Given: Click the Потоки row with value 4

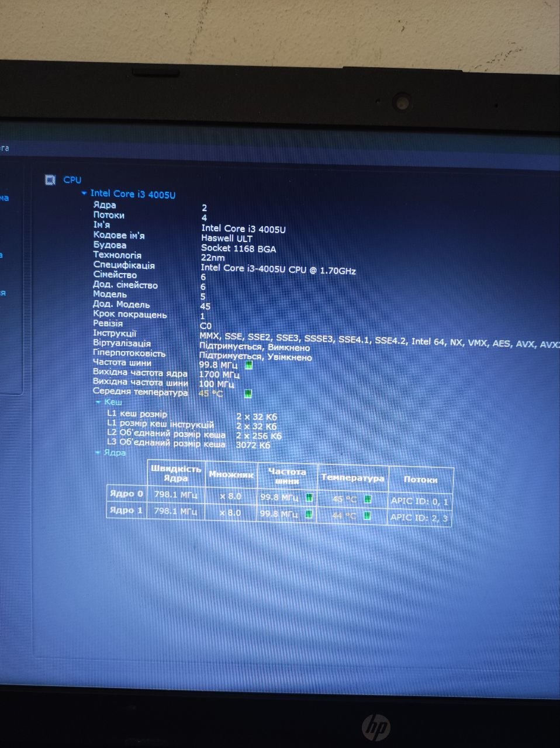Looking at the screenshot, I should 150,216.
